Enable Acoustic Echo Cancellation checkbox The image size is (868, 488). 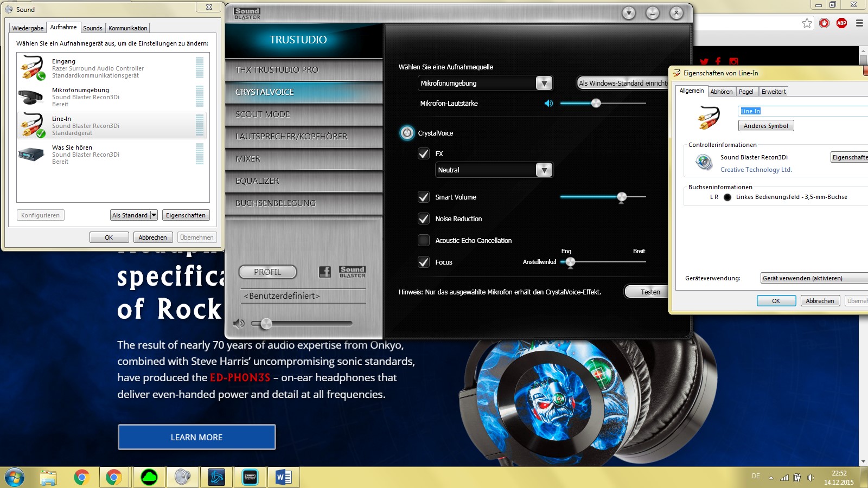tap(424, 240)
